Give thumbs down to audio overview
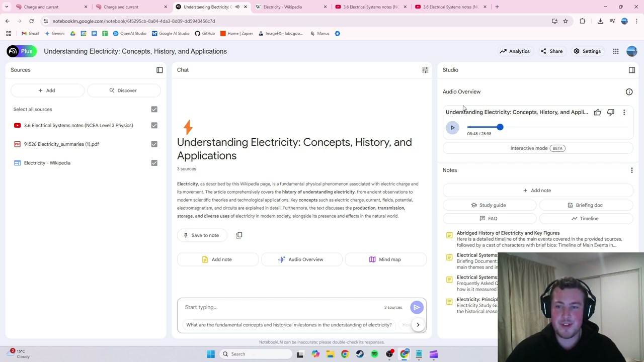This screenshot has height=362, width=644. pos(610,112)
